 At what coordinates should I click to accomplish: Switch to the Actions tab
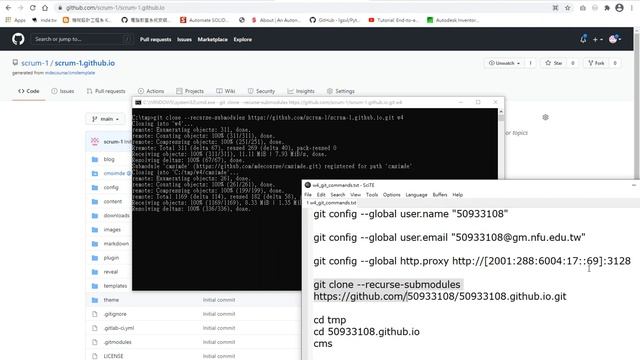pyautogui.click(x=151, y=91)
